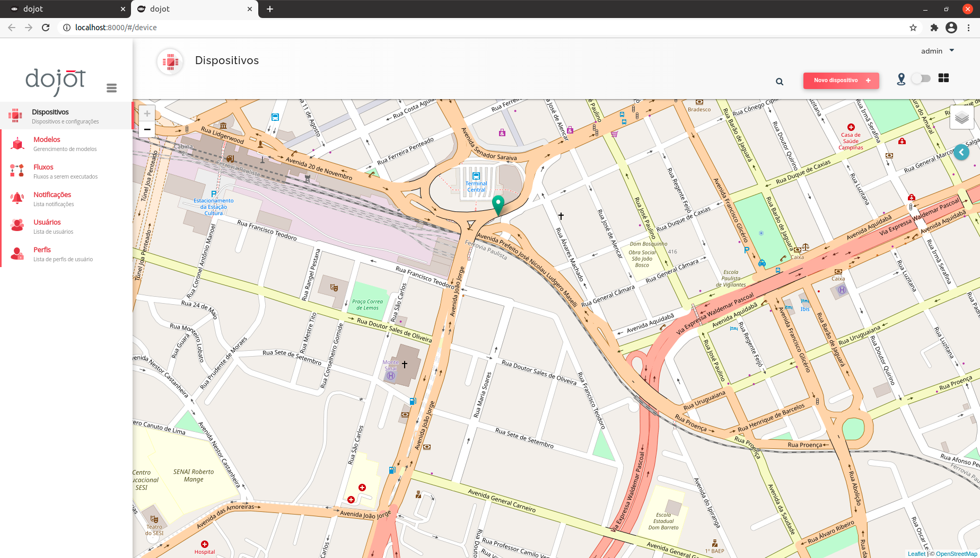Click Novo dispositivo button
This screenshot has height=558, width=980.
[x=841, y=81]
